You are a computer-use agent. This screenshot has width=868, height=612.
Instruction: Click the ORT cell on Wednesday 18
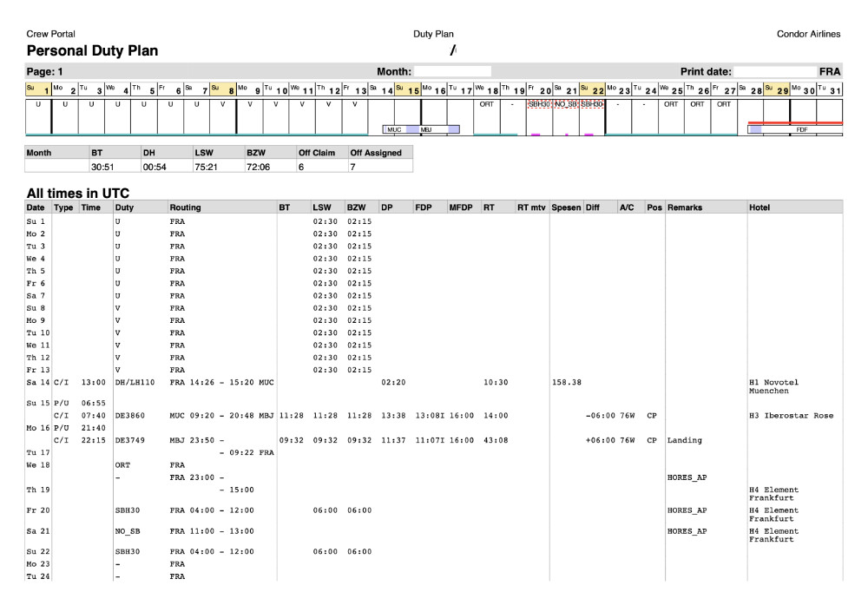[487, 103]
